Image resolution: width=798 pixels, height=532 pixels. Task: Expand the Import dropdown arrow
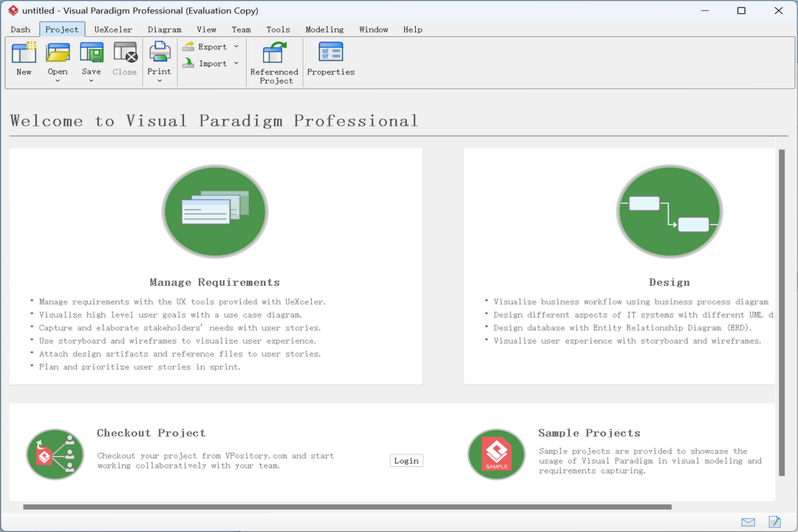click(236, 64)
